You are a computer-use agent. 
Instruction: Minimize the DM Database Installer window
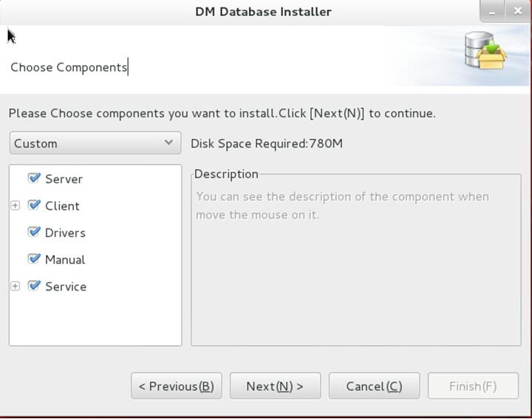[492, 12]
